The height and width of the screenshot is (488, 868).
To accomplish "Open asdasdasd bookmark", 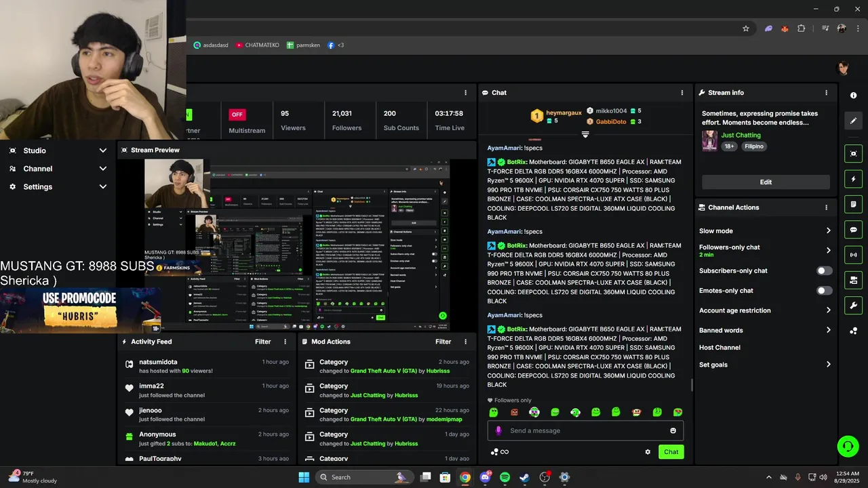I will click(x=212, y=45).
